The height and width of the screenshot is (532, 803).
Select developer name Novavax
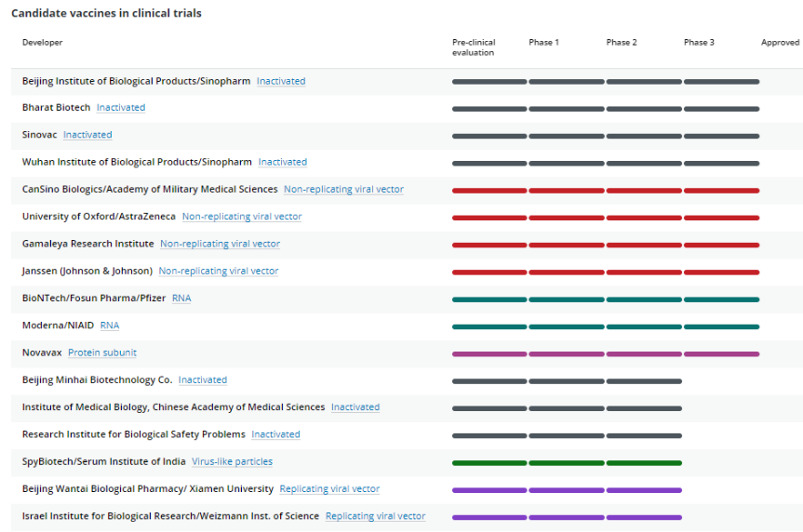coord(42,352)
